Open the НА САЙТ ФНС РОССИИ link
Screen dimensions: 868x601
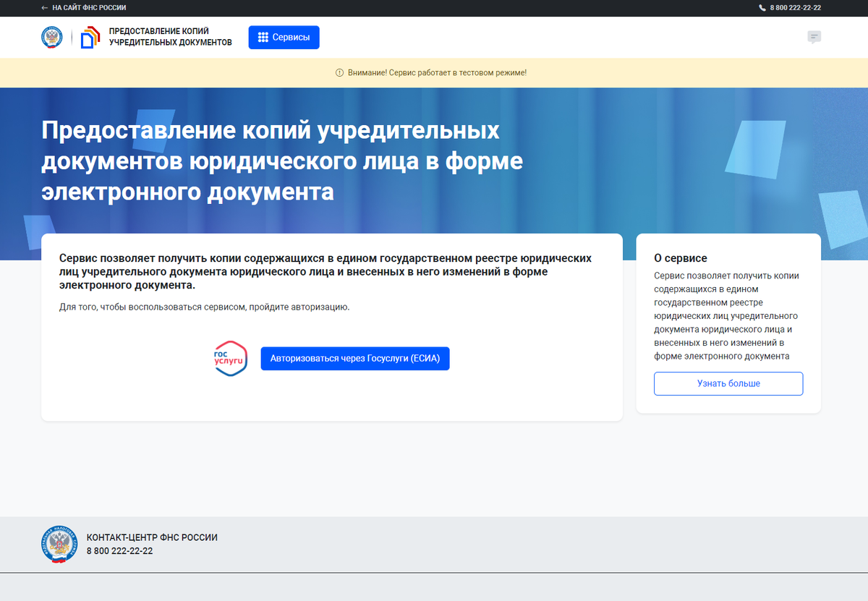pos(90,8)
